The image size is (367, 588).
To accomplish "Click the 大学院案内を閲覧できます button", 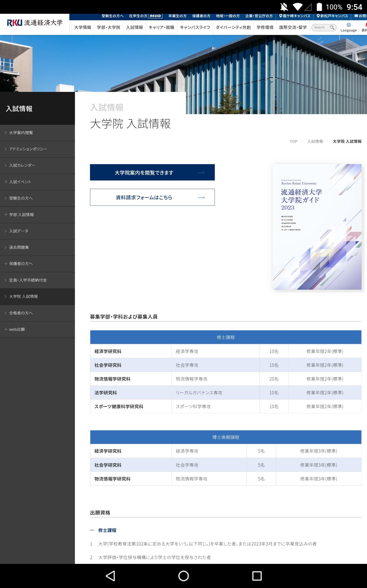I will click(x=152, y=172).
